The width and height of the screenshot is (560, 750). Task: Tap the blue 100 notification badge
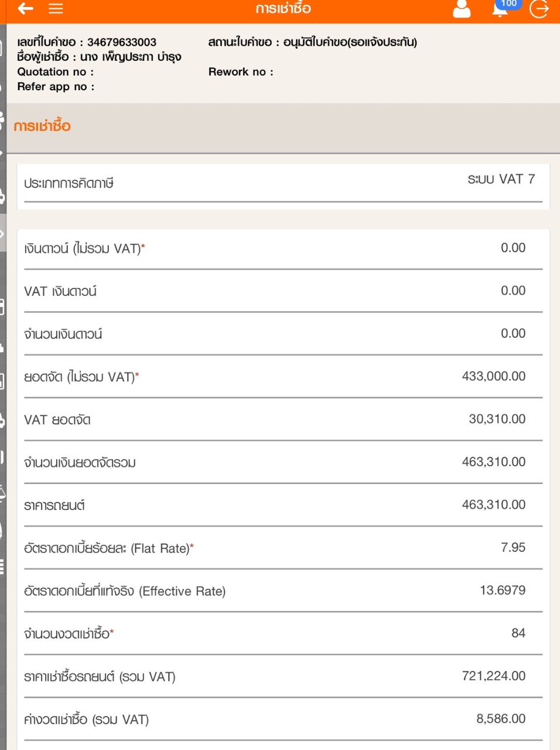(x=508, y=4)
